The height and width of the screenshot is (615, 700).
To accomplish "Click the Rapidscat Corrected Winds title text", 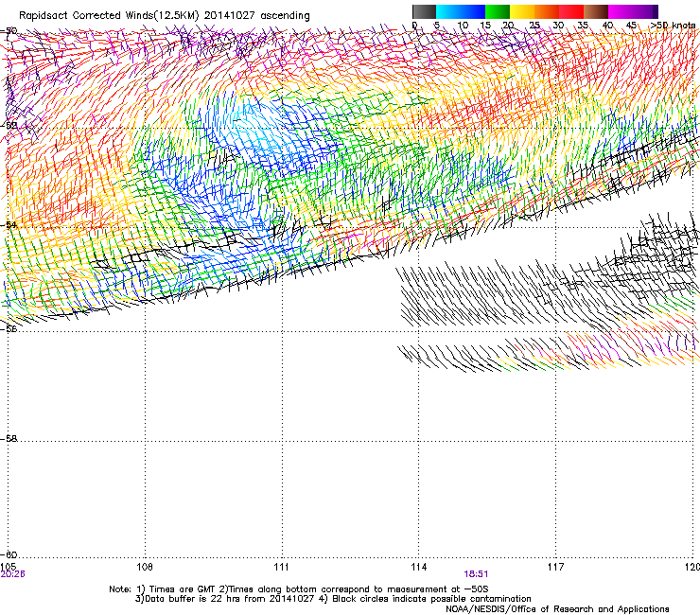I will click(x=165, y=15).
